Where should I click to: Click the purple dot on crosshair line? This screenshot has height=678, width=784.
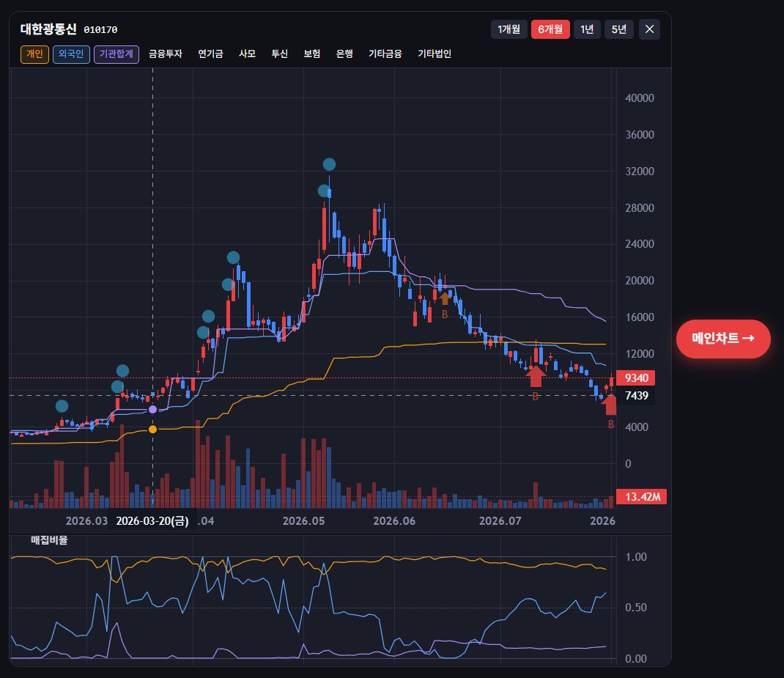(152, 410)
